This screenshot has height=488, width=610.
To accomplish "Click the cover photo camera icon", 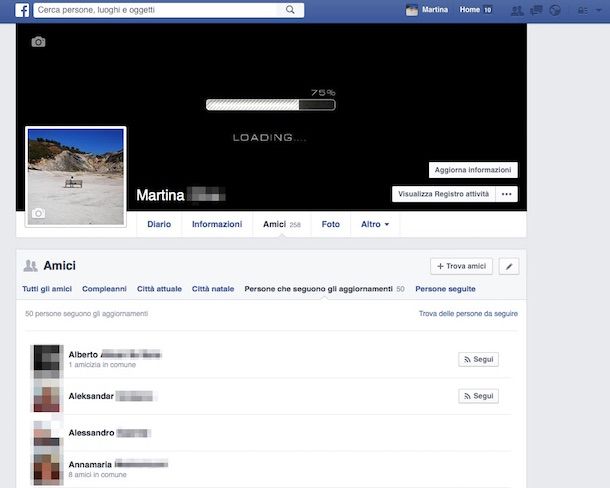I will tap(38, 42).
